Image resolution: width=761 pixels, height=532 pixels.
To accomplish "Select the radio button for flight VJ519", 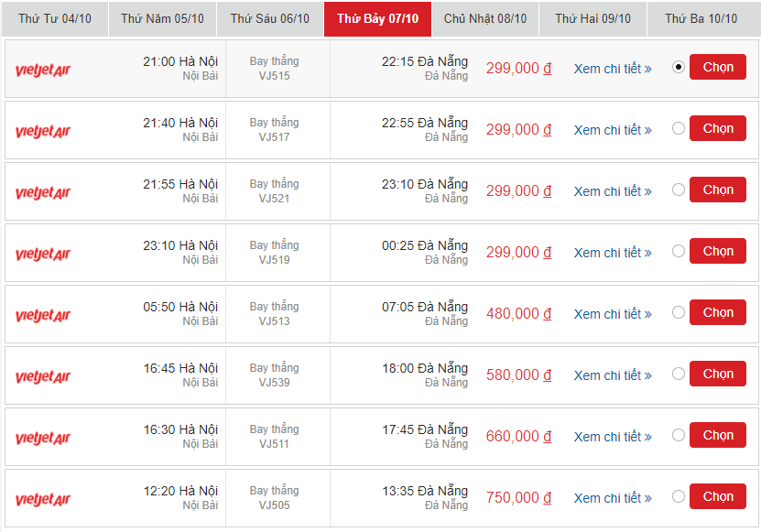I will pos(679,251).
